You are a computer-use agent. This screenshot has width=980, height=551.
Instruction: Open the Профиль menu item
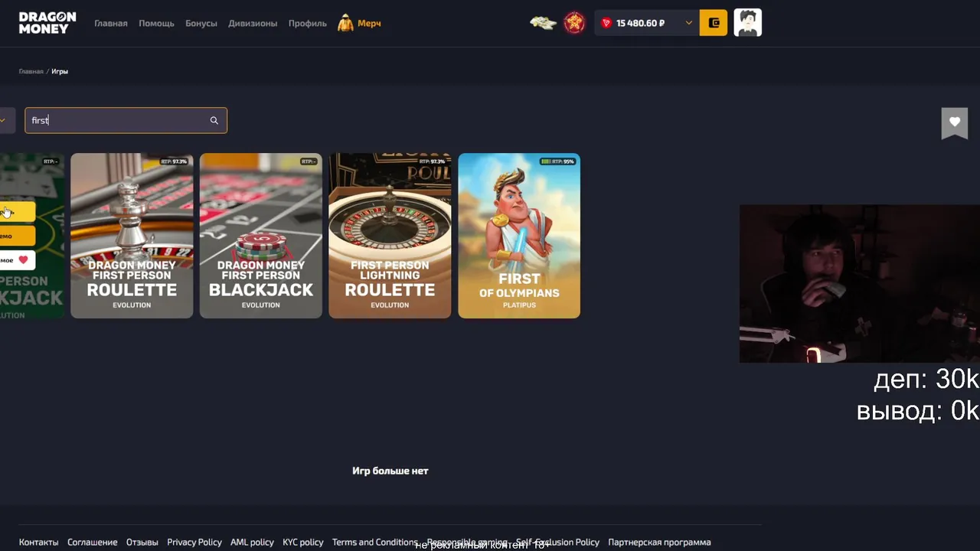[x=308, y=23]
